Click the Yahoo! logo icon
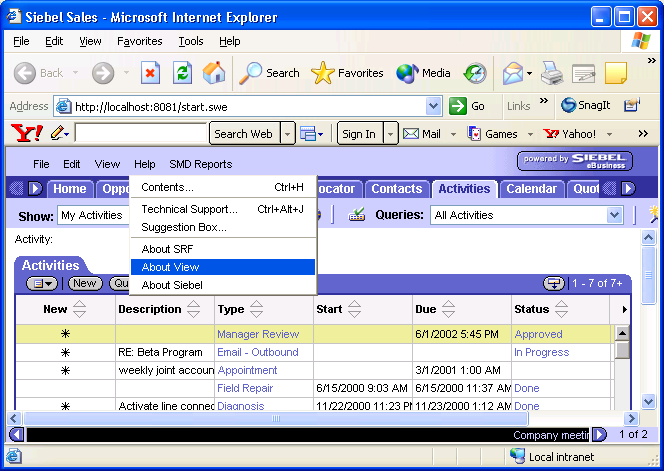Image resolution: width=664 pixels, height=471 pixels. coord(26,133)
